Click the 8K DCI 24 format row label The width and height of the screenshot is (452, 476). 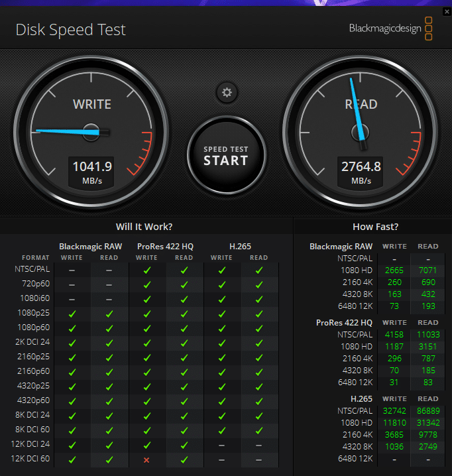[x=32, y=415]
